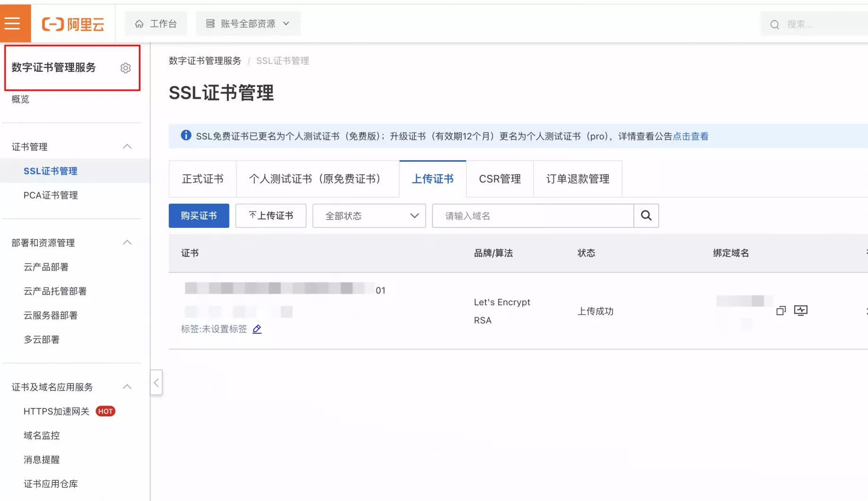The image size is (868, 501).
Task: Click the 绑定域名 column header
Action: coord(731,253)
